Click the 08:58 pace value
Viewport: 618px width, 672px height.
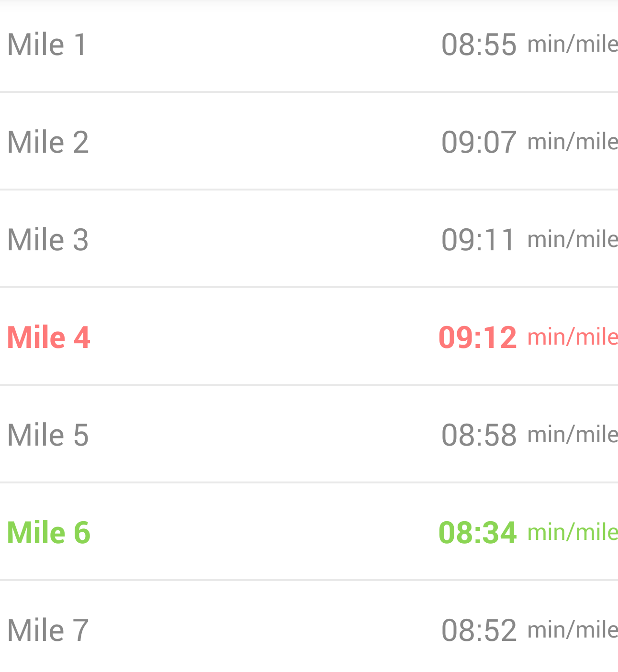479,435
